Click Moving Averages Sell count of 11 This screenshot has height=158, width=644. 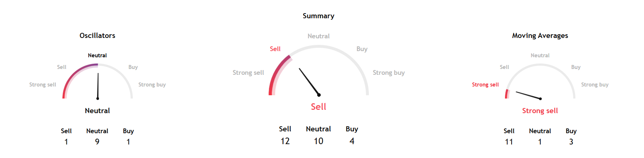[509, 142]
